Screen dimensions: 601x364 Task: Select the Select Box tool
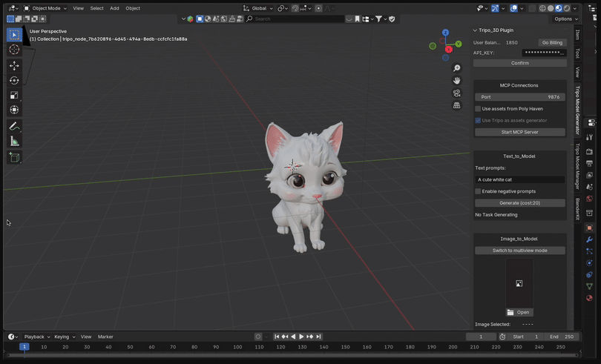tap(14, 35)
